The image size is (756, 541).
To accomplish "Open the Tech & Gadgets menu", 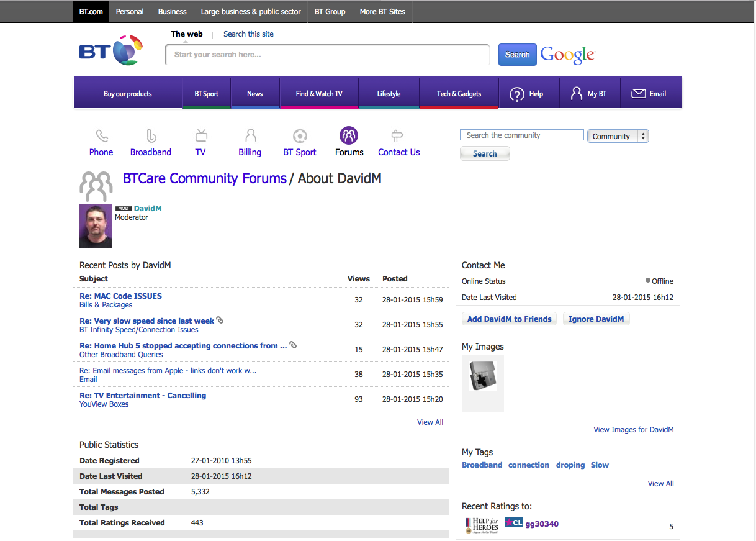I will point(459,94).
